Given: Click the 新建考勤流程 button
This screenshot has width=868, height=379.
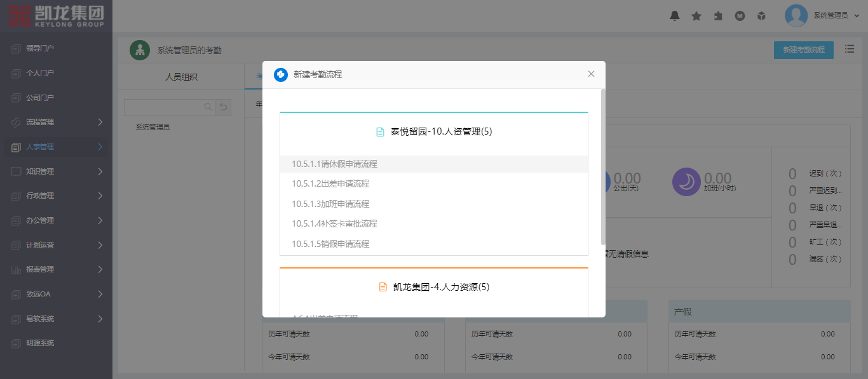Looking at the screenshot, I should (803, 50).
